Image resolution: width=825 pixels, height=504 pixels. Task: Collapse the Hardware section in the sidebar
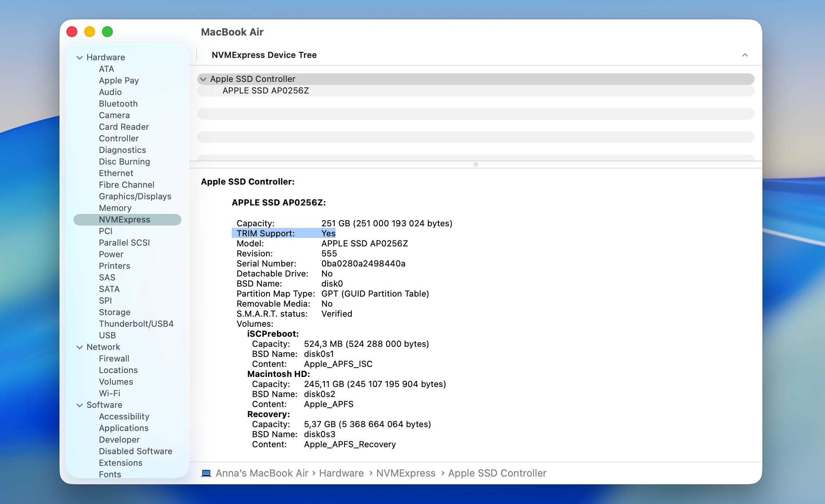point(80,58)
